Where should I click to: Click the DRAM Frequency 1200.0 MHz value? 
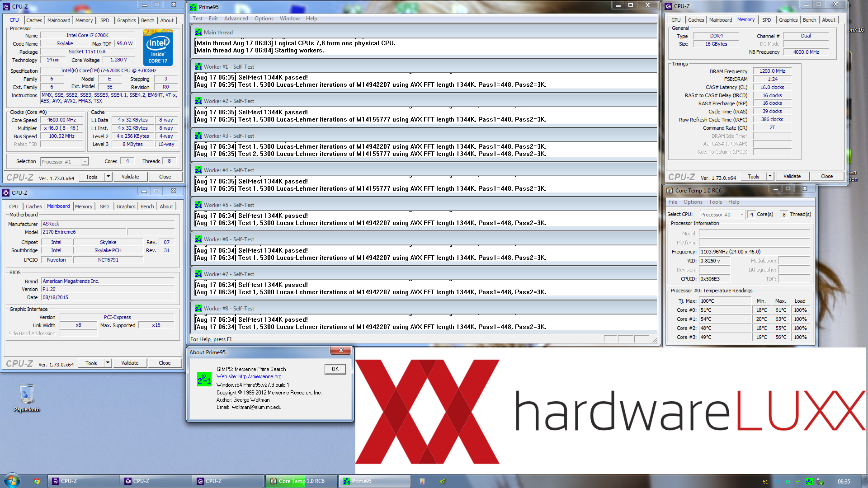(772, 71)
